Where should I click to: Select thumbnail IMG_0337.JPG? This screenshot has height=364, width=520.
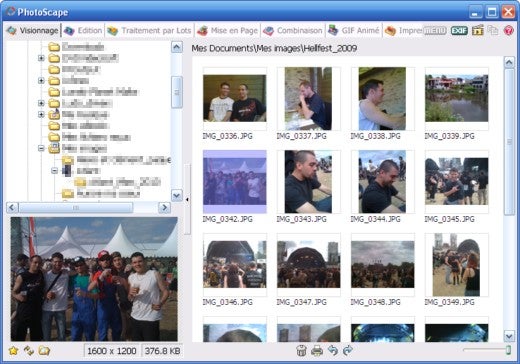309,99
